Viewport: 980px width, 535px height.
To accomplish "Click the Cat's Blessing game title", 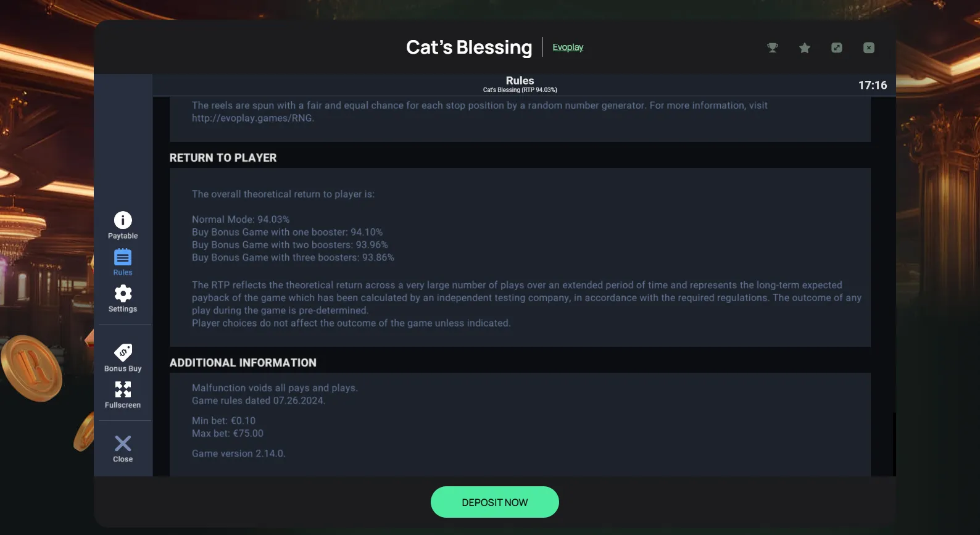I will click(469, 48).
